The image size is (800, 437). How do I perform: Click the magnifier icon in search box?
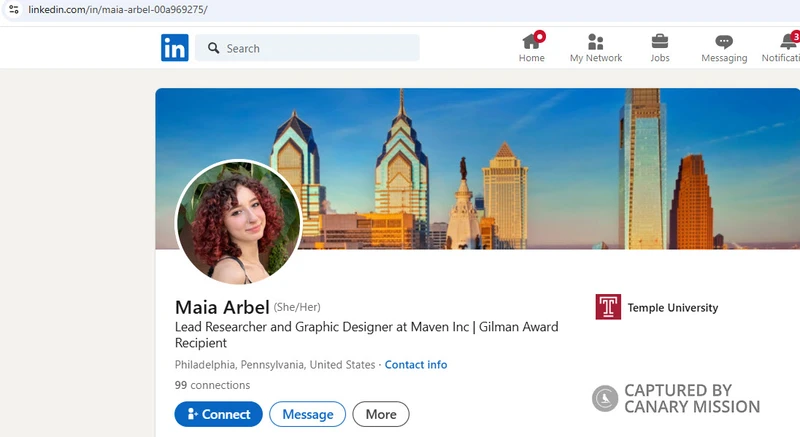(213, 48)
